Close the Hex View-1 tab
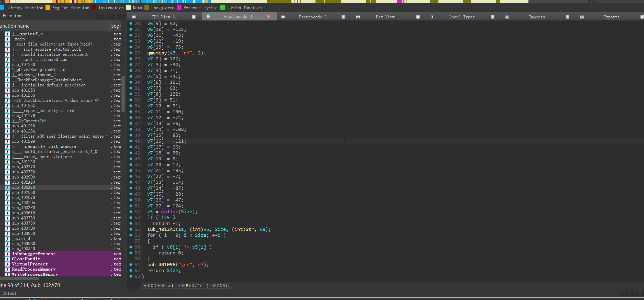644x300 pixels. [418, 17]
